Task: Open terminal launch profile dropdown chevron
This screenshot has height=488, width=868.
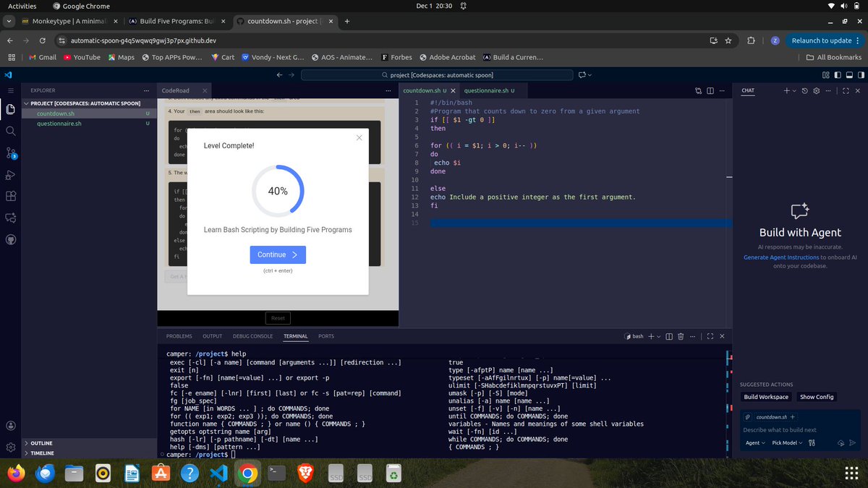Action: 659,336
